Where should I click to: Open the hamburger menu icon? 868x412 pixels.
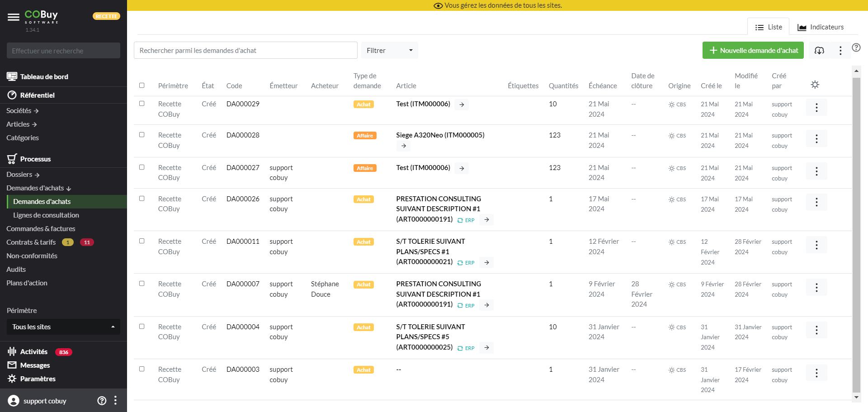point(14,17)
